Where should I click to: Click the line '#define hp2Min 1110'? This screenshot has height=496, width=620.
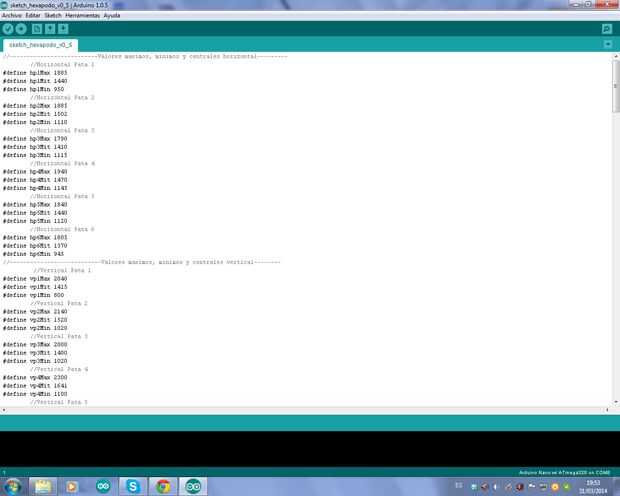point(35,122)
